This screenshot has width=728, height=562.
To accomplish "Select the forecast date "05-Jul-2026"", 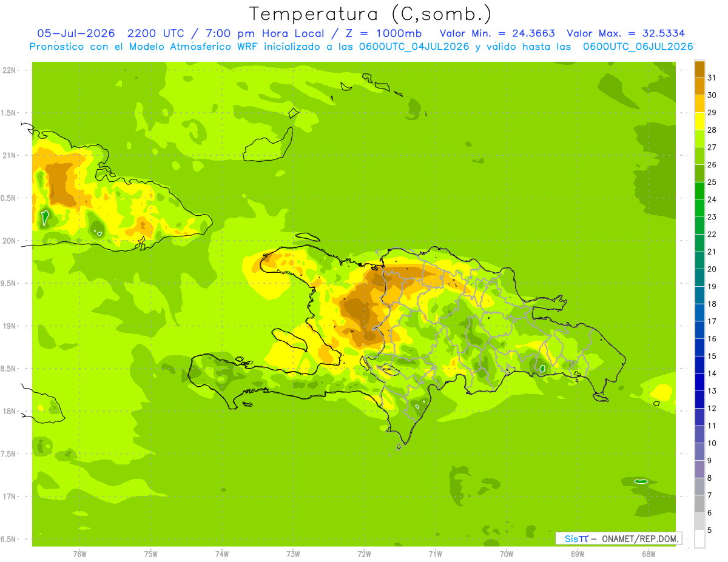I will pyautogui.click(x=76, y=33).
